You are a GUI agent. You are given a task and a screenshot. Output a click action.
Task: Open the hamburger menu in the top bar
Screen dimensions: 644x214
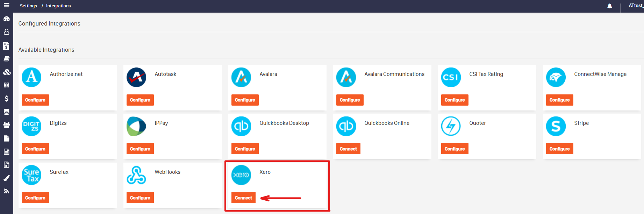pos(6,5)
